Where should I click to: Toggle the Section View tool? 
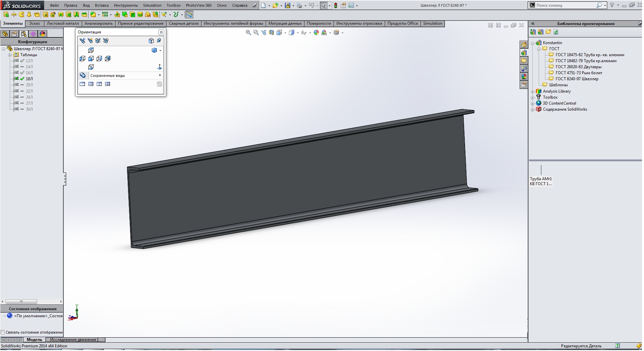[x=272, y=32]
